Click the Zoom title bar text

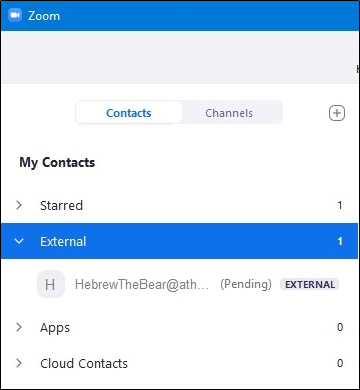[44, 16]
